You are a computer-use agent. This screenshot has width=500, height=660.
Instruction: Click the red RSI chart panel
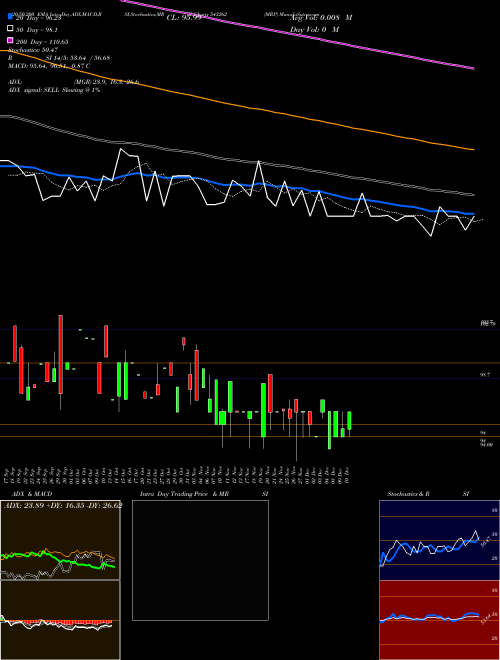click(x=439, y=620)
